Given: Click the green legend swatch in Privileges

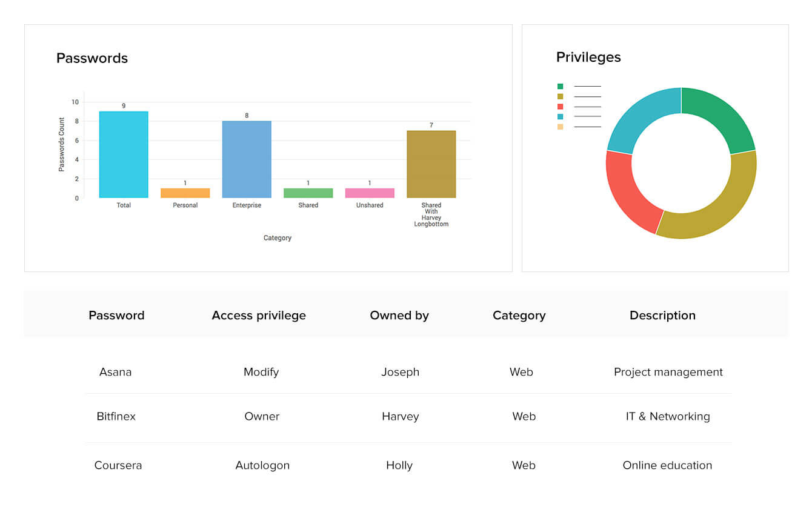Looking at the screenshot, I should pos(560,87).
